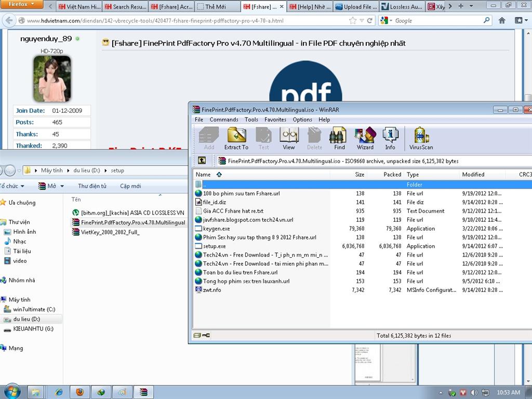Click the Test icon in WinRAR toolbar

pyautogui.click(x=263, y=138)
